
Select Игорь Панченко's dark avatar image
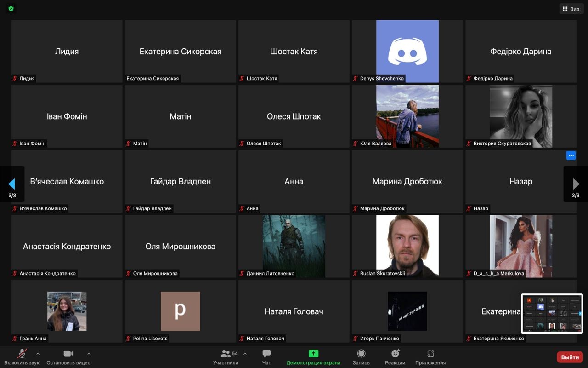[407, 311]
